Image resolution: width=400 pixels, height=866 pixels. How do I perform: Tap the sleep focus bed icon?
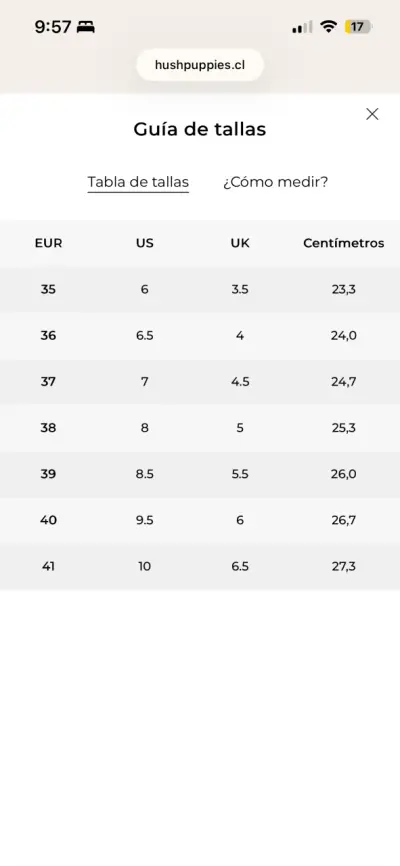[x=86, y=27]
